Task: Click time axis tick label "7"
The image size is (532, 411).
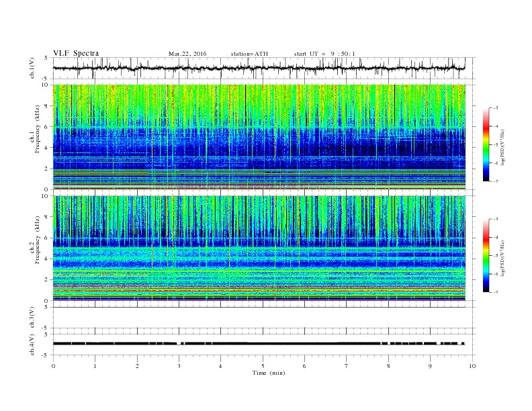Action: click(347, 366)
